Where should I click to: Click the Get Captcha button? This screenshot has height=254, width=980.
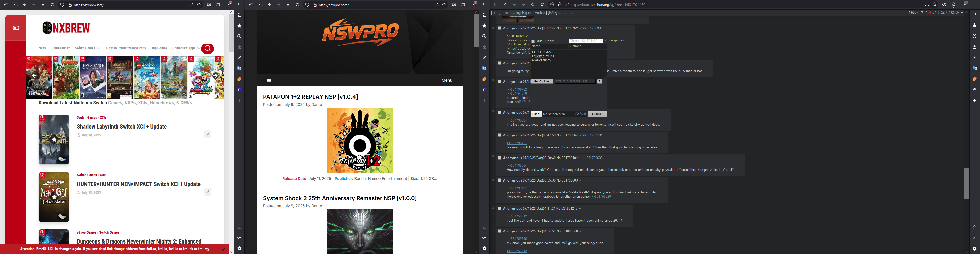pyautogui.click(x=542, y=81)
